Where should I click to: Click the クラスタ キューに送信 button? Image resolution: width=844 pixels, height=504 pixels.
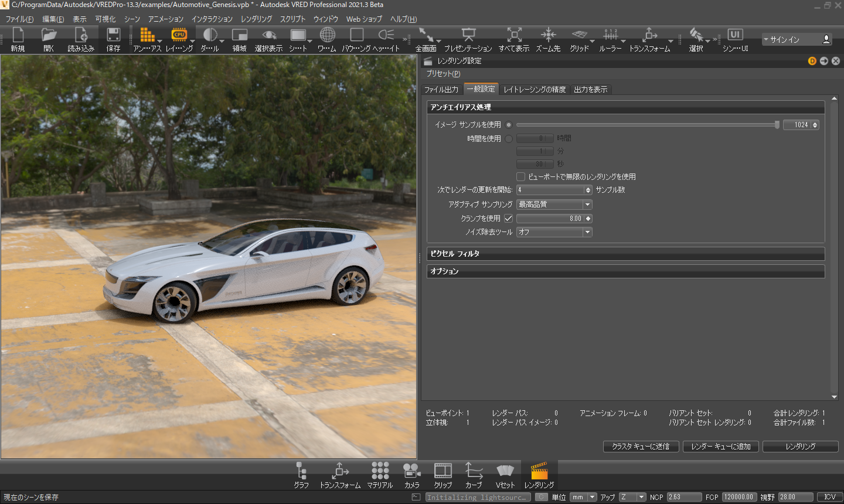(641, 447)
